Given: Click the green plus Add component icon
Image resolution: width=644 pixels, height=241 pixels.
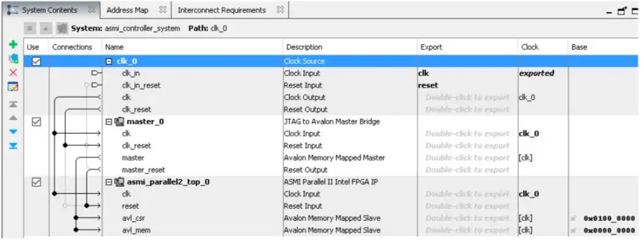Looking at the screenshot, I should point(13,45).
